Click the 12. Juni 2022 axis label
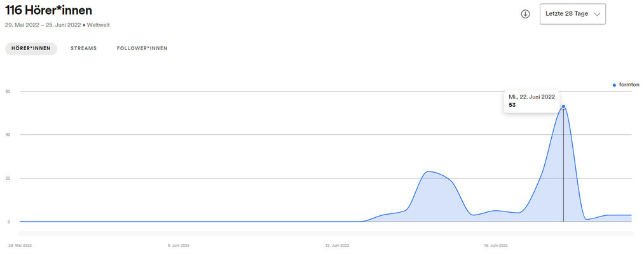 point(337,246)
